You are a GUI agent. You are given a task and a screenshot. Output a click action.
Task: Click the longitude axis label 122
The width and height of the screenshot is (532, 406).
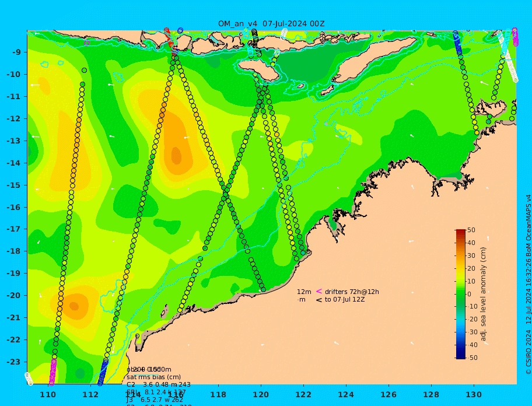point(303,394)
